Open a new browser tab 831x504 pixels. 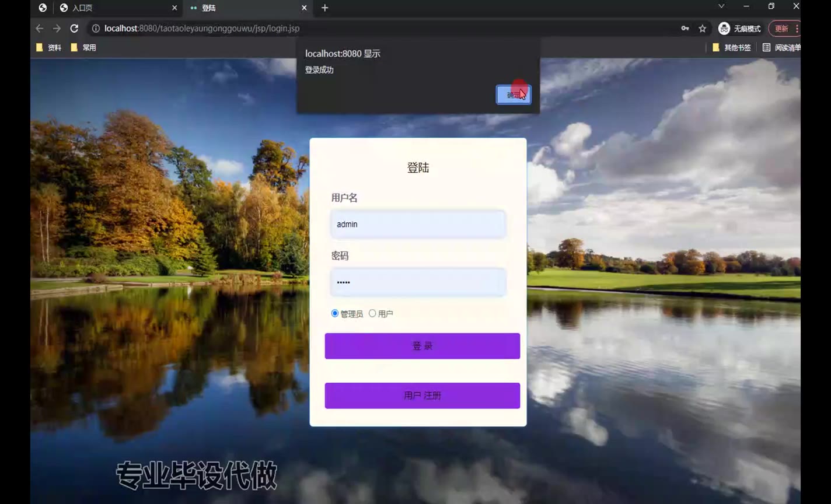325,8
